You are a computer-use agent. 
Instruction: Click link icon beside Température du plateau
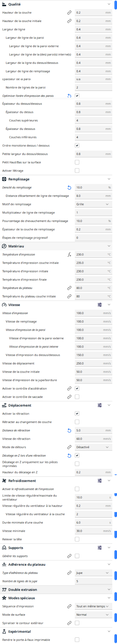(x=69, y=288)
